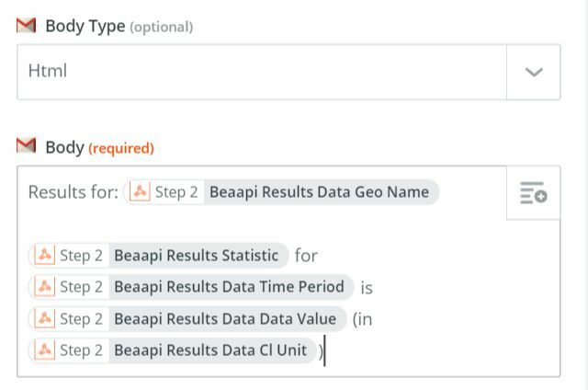588x390 pixels.
Task: Click the Gmail icon next to Body label
Action: click(27, 146)
